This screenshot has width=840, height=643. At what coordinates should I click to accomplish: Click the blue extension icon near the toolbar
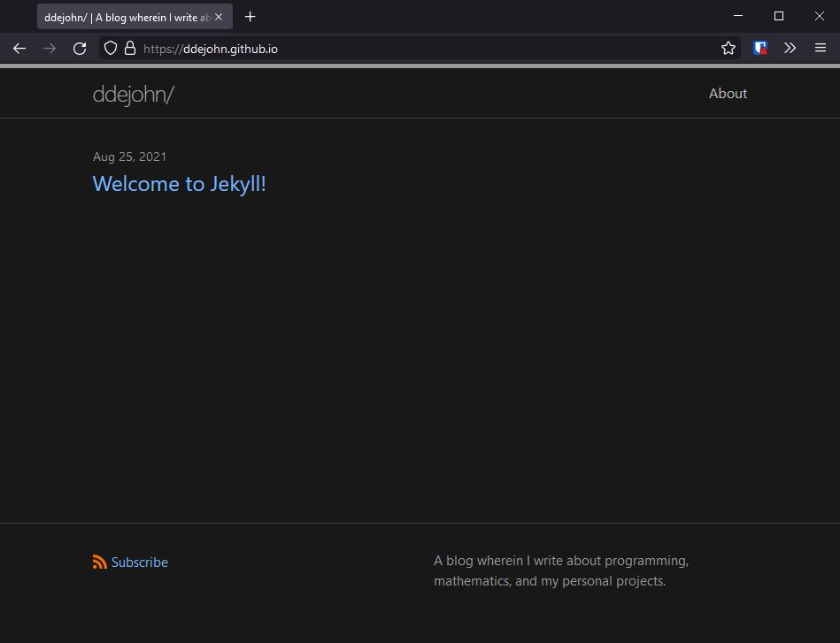(x=759, y=49)
